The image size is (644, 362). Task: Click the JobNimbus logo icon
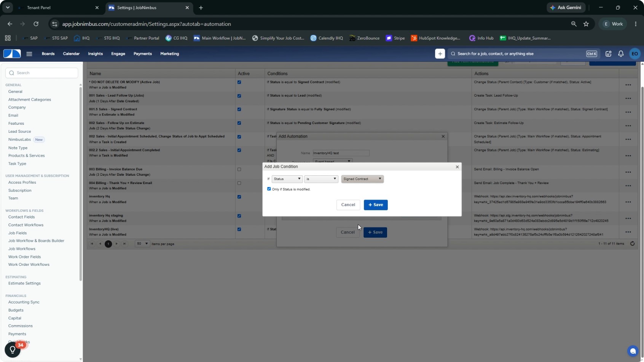click(12, 54)
